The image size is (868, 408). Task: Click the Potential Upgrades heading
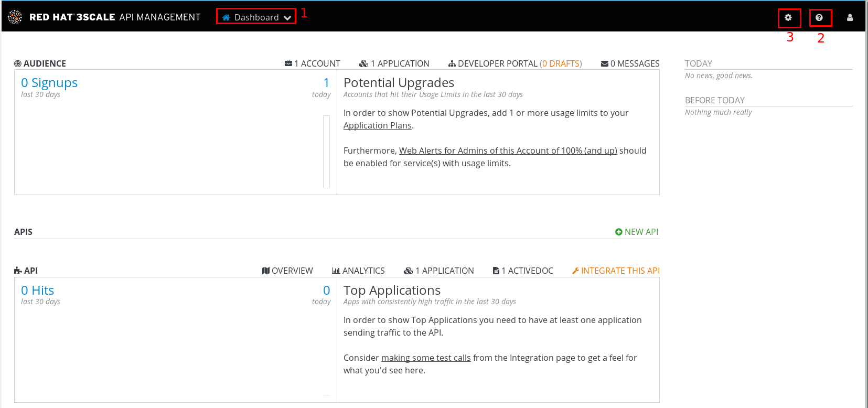click(399, 83)
